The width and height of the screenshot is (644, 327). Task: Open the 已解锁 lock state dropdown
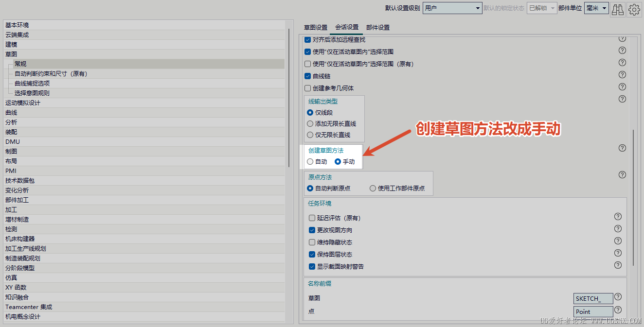coord(542,8)
